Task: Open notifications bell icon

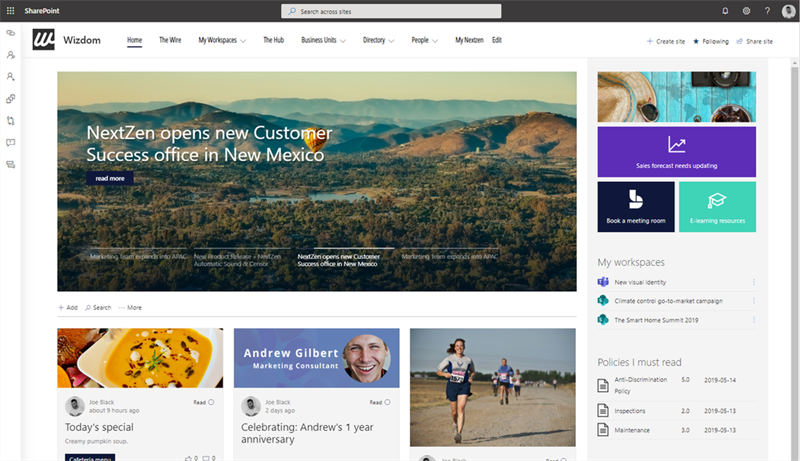Action: coord(725,11)
